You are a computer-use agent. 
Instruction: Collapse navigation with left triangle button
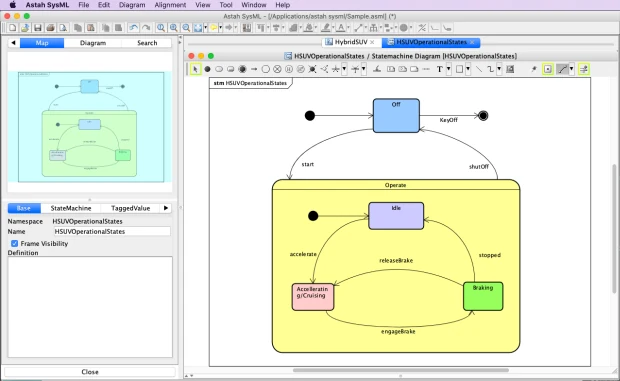[x=13, y=43]
